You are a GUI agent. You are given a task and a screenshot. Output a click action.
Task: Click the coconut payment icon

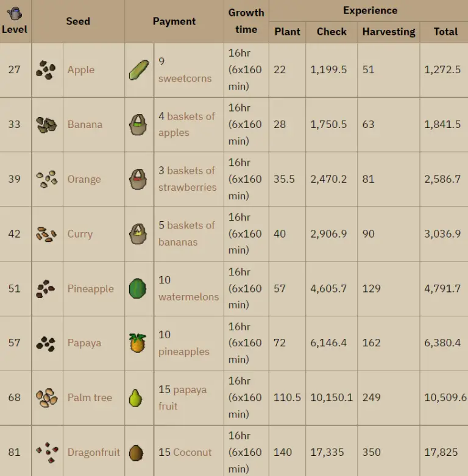coord(138,452)
